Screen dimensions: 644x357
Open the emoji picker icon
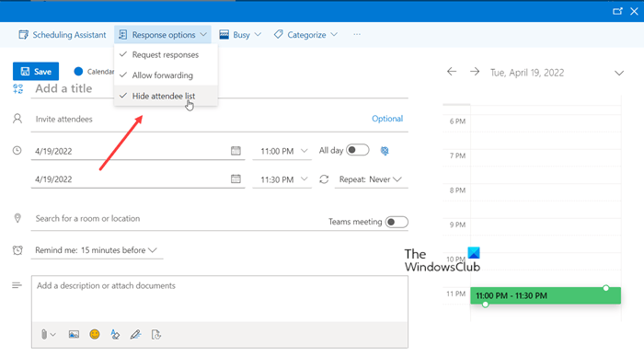(95, 334)
